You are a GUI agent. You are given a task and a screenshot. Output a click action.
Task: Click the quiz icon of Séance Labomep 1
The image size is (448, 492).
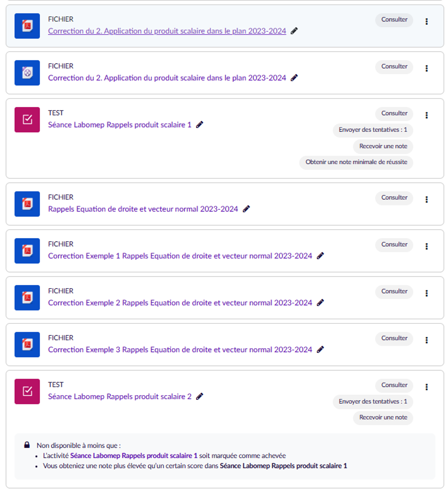tap(27, 120)
